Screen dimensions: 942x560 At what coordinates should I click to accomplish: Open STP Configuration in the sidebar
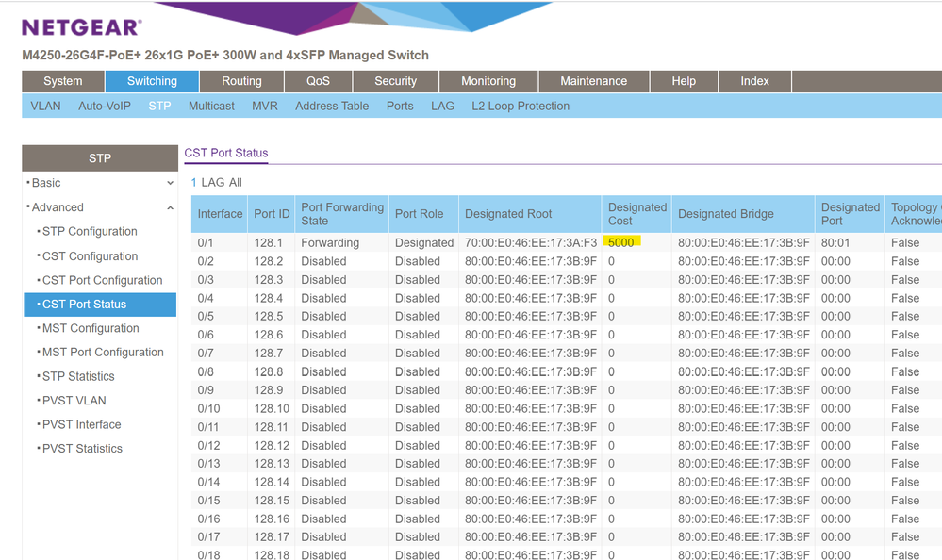tap(90, 232)
